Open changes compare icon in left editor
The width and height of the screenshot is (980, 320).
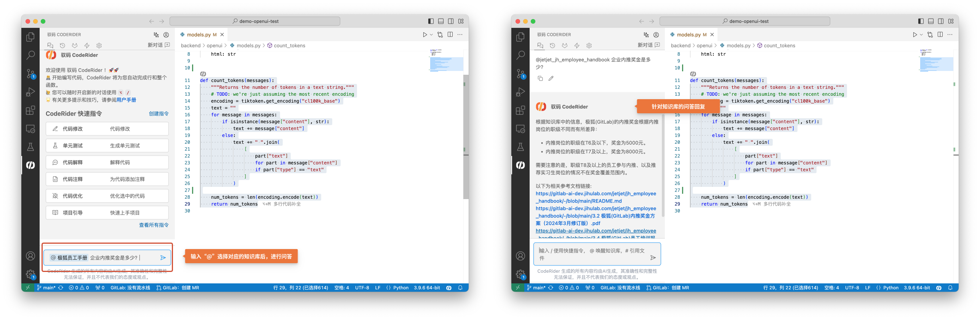coord(440,35)
